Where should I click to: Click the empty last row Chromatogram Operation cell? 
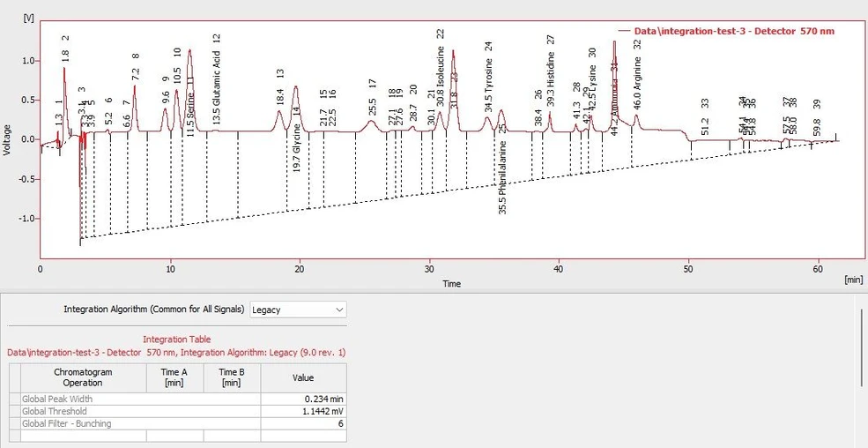click(83, 436)
